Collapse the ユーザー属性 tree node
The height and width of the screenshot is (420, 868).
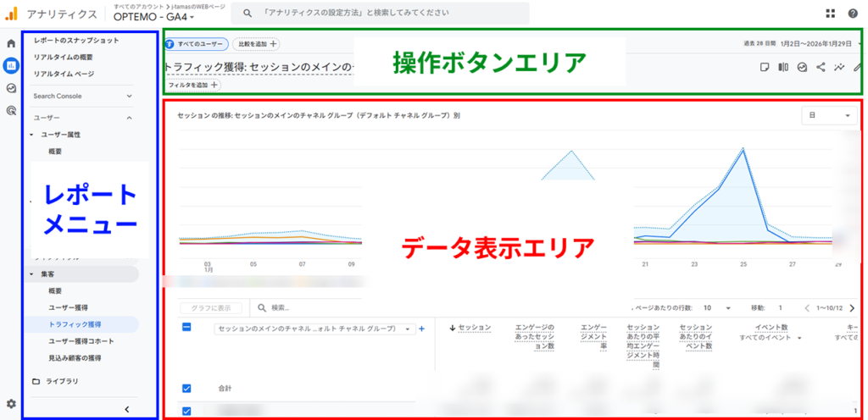coord(31,135)
